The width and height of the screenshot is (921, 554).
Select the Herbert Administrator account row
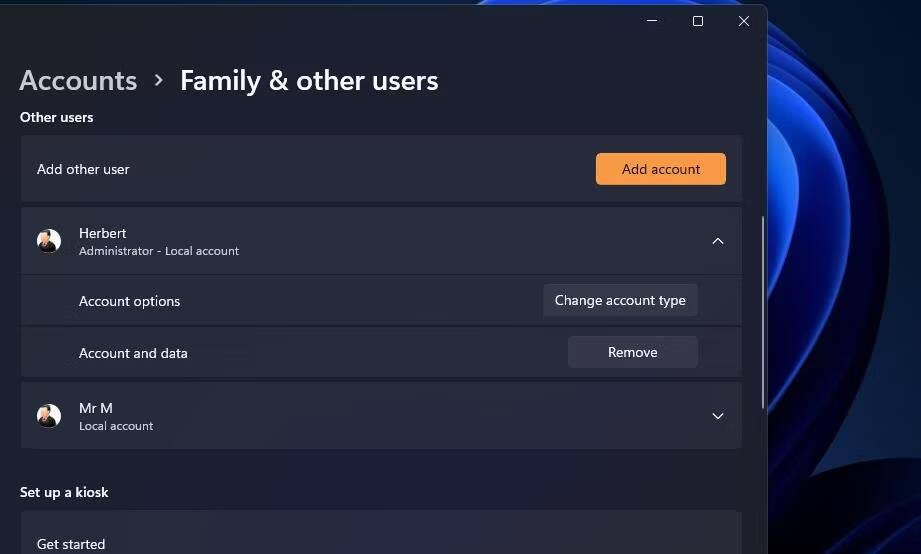tap(381, 241)
